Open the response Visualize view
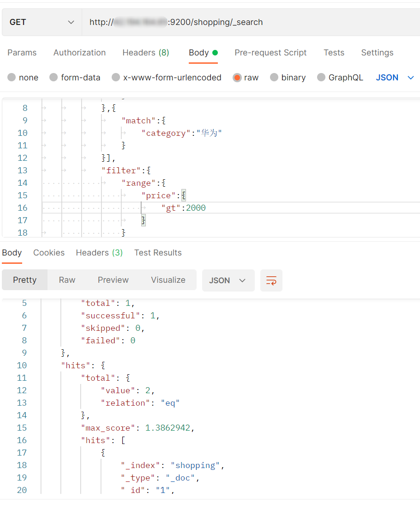 pos(168,280)
